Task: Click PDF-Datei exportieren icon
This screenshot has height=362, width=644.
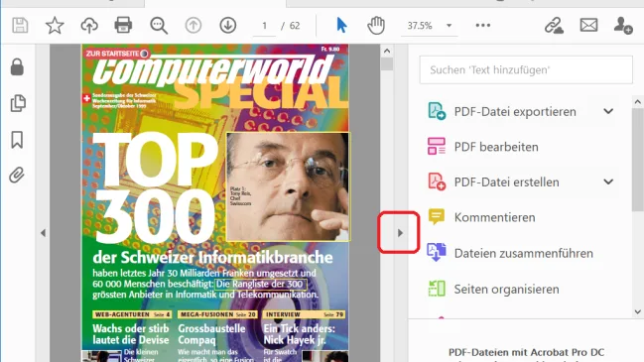Action: pyautogui.click(x=437, y=111)
